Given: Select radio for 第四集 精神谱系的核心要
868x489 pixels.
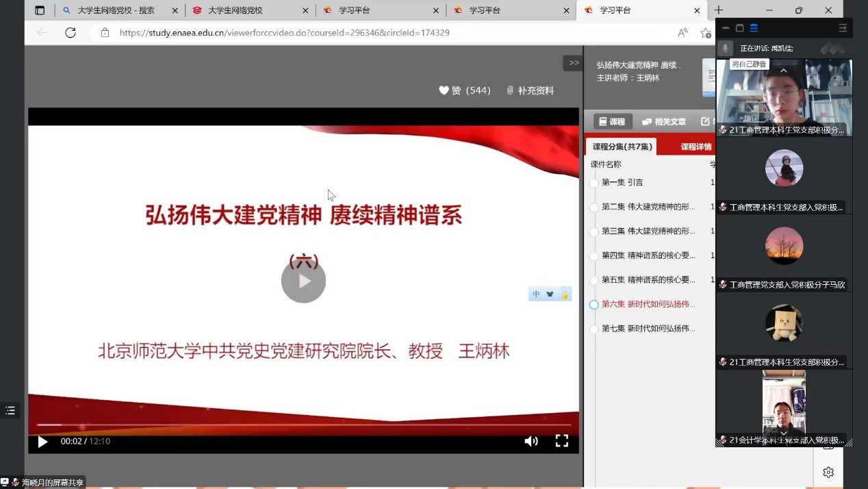Looking at the screenshot, I should tap(594, 256).
